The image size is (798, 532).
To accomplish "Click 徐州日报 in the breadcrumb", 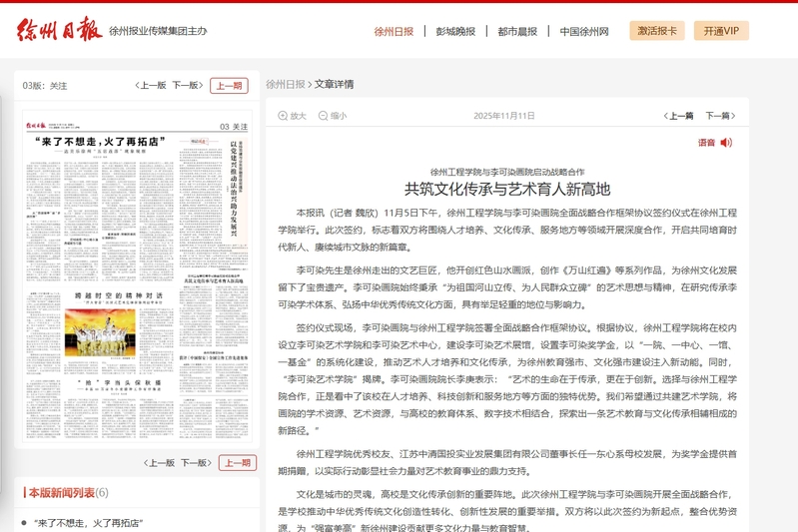I will (x=286, y=84).
